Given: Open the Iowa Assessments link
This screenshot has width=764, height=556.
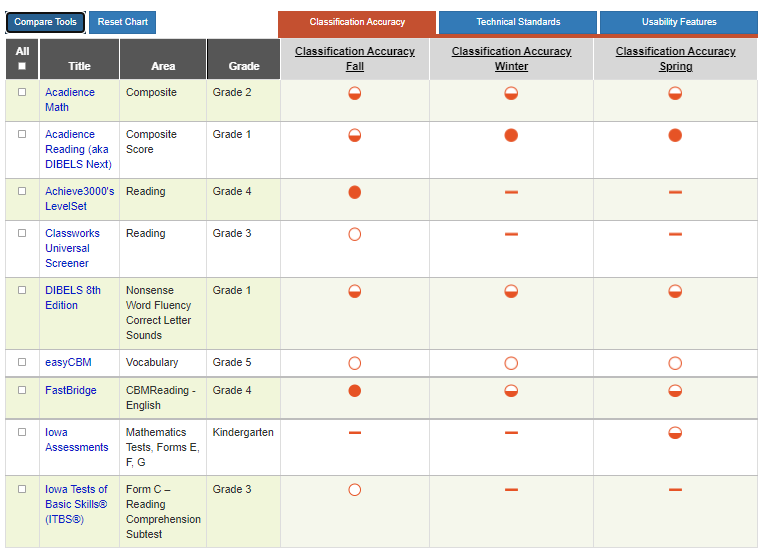Looking at the screenshot, I should click(x=76, y=440).
